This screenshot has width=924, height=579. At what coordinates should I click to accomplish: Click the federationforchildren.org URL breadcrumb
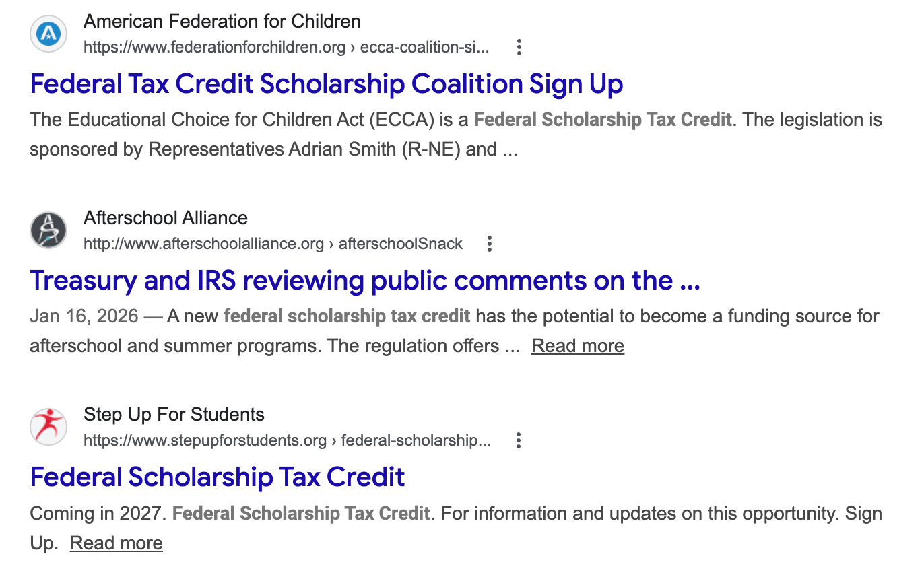click(286, 48)
